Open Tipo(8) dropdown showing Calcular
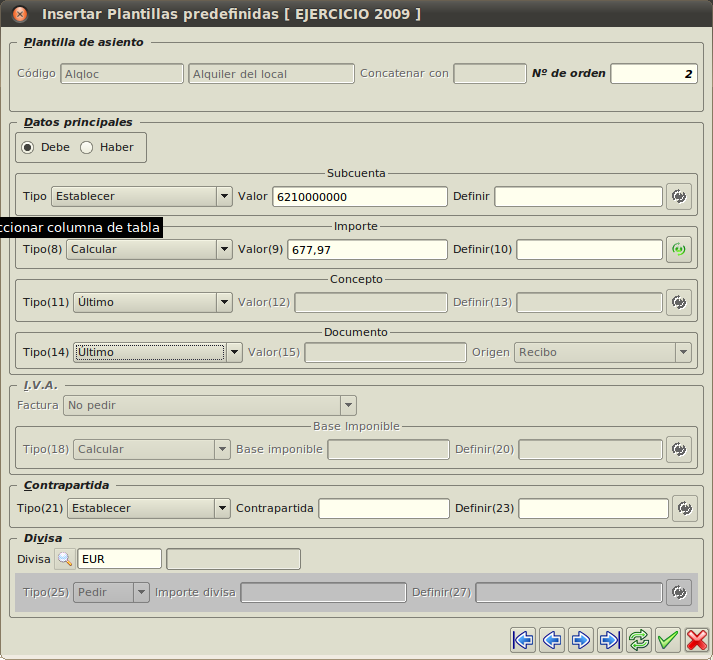 coord(149,249)
